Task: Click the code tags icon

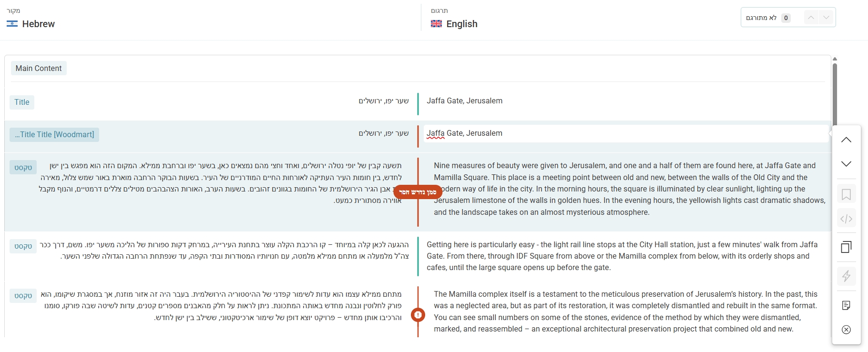Action: pyautogui.click(x=846, y=219)
